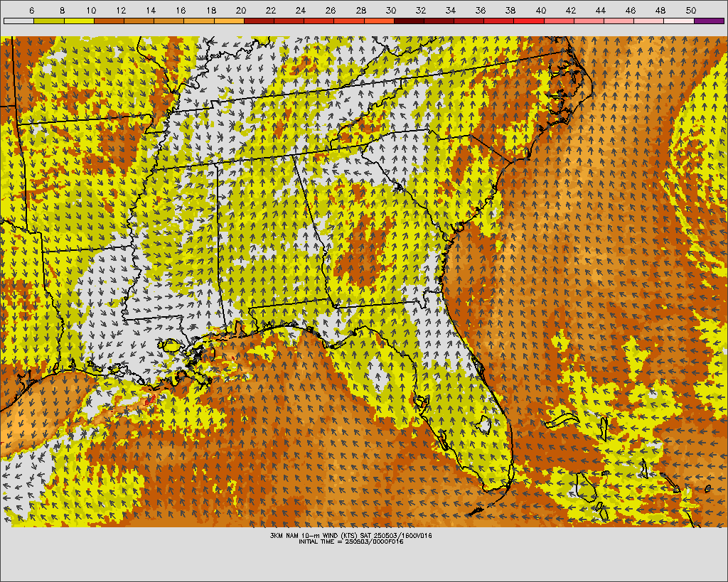
Task: Pick the pink swatch between 42 and 44
Action: click(589, 21)
